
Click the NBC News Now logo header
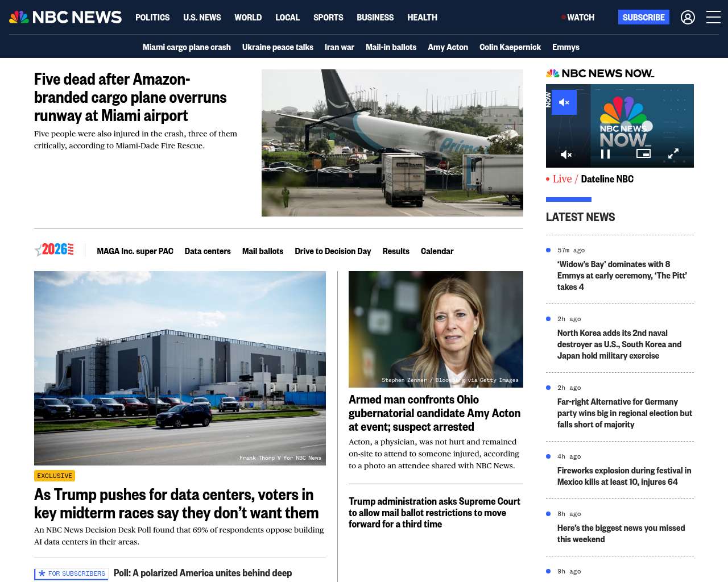[x=600, y=73]
